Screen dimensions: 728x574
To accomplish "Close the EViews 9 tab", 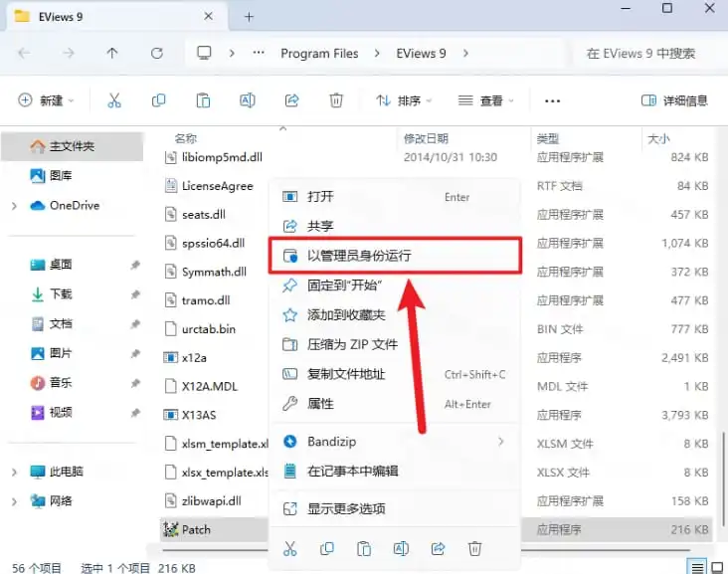I will (209, 16).
